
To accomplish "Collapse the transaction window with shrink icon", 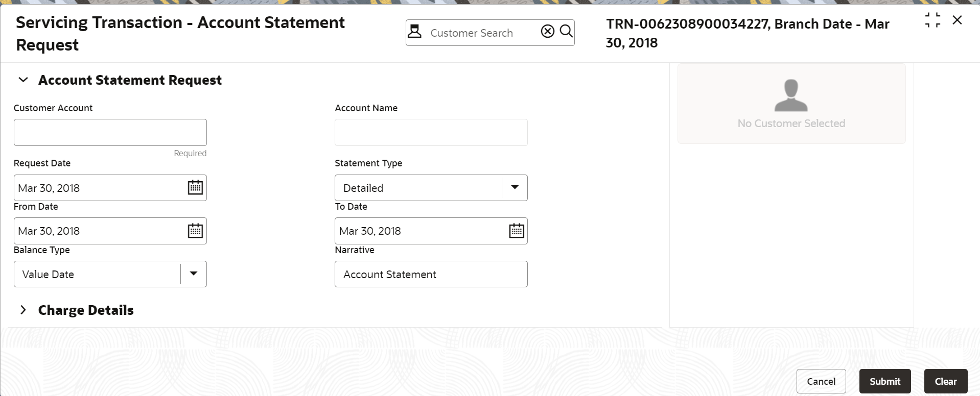I will (932, 20).
